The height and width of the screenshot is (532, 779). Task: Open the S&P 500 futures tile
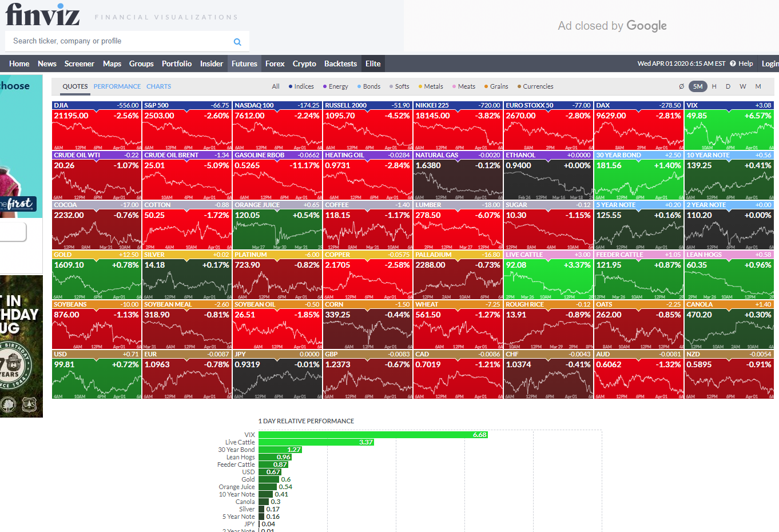[187, 126]
